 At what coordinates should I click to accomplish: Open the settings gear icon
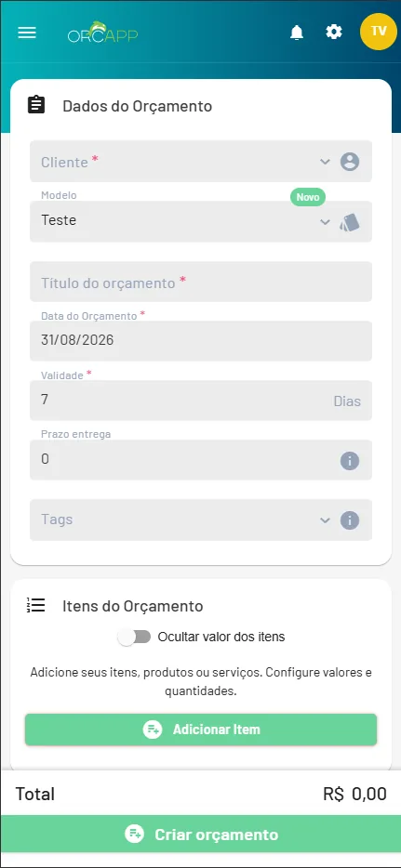[x=333, y=32]
